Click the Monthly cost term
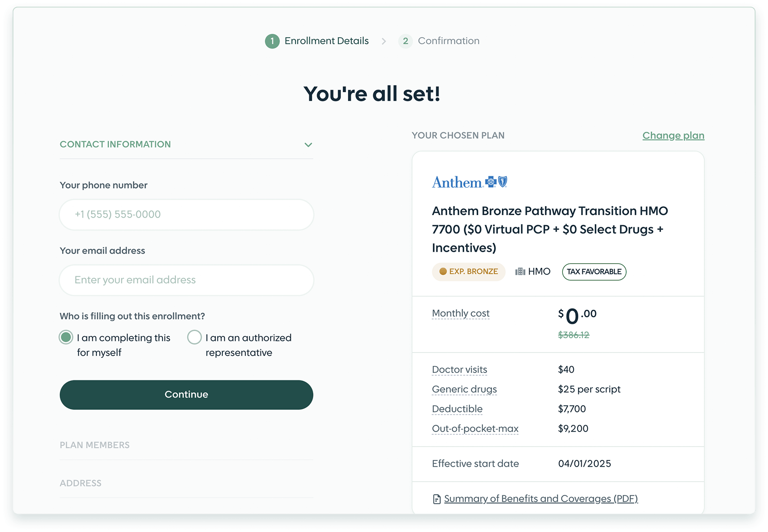This screenshot has height=532, width=768. (461, 313)
